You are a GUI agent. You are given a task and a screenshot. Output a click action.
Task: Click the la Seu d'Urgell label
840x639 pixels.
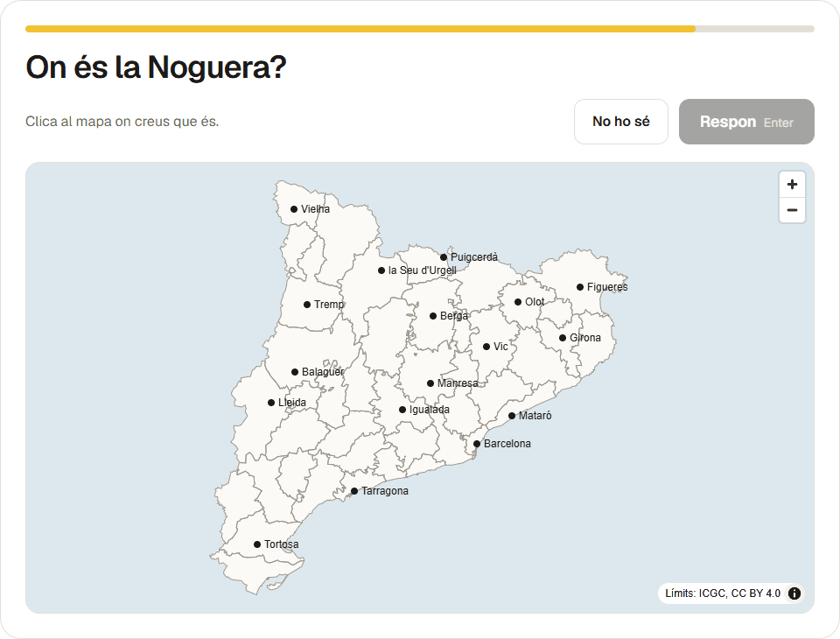[x=422, y=270]
